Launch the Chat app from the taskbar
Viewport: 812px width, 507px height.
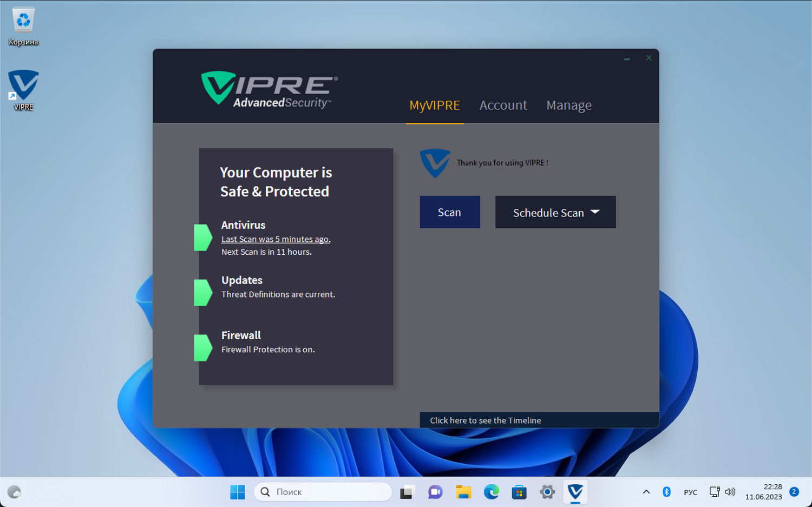(x=435, y=492)
